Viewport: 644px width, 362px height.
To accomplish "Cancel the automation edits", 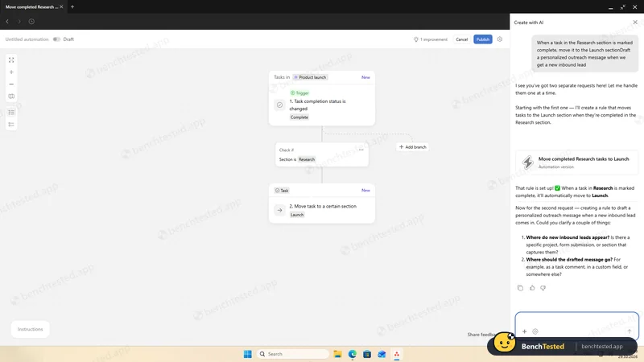I will 461,39.
